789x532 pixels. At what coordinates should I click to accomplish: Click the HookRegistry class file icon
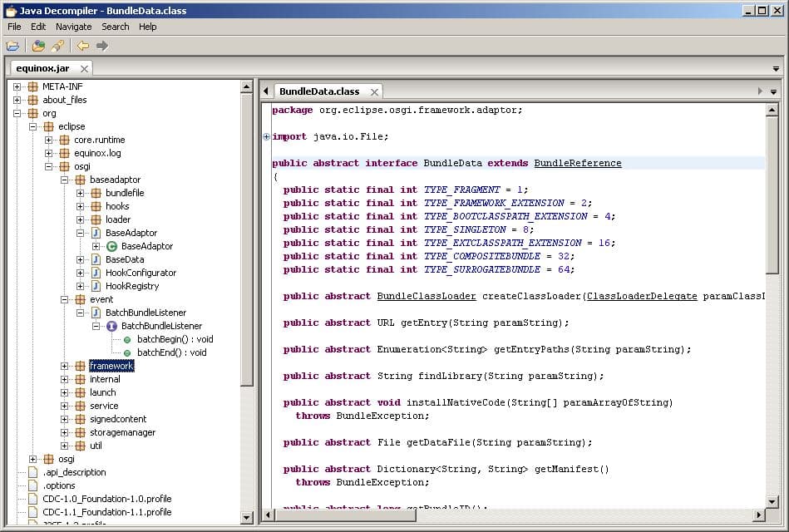pos(96,286)
